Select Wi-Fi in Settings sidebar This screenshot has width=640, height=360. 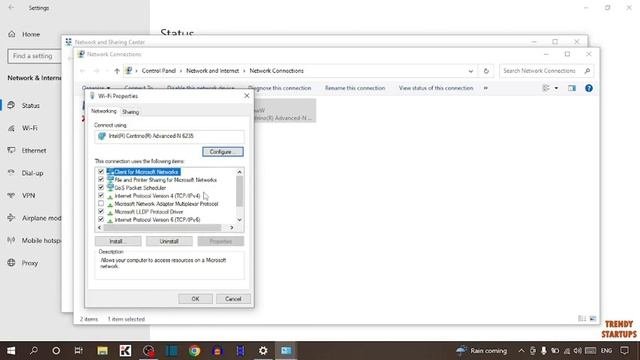pyautogui.click(x=31, y=128)
